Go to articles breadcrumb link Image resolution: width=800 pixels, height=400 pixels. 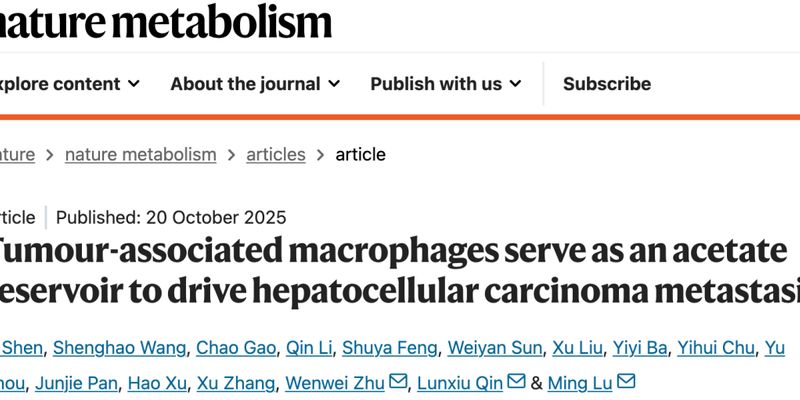click(x=275, y=154)
